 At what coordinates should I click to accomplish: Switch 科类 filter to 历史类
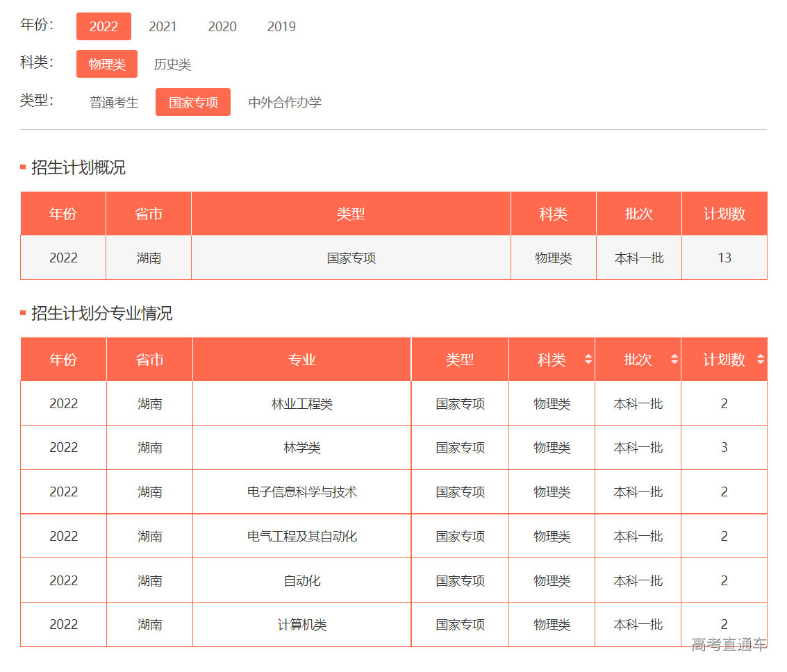tap(172, 64)
